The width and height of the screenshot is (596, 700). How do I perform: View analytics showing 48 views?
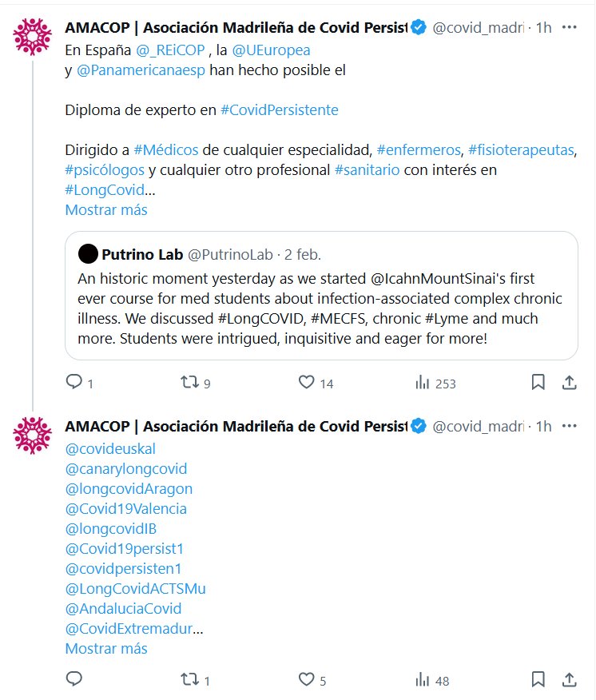[423, 680]
